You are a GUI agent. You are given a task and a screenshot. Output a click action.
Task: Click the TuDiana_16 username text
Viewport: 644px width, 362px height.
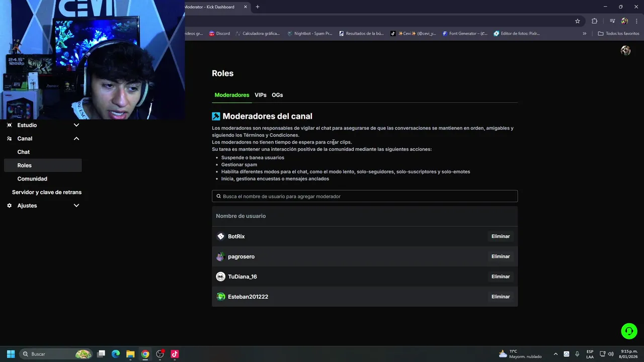pyautogui.click(x=243, y=277)
